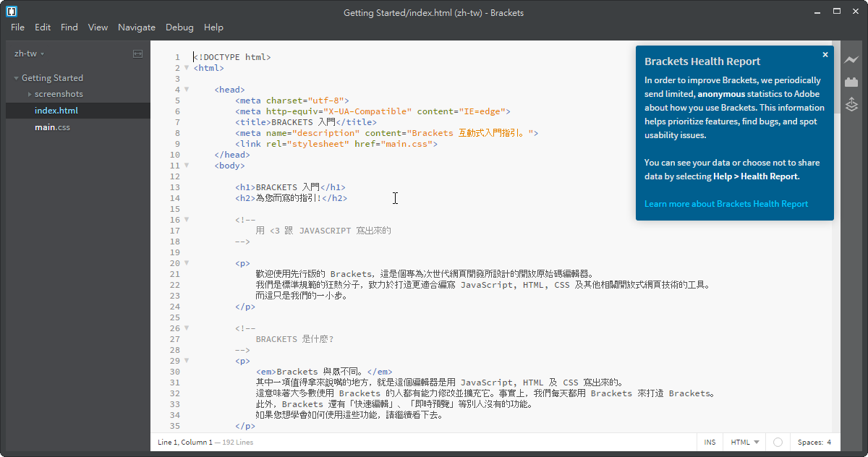Open the Extension Manager brick icon
The image size is (868, 457).
851,82
